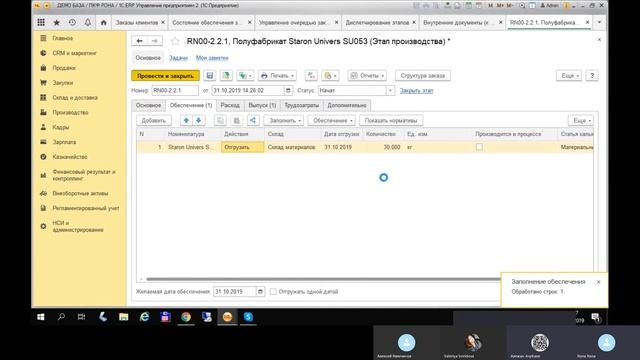Viewport: 640px width, 360px height.
Task: Click the post document icon next to save
Action: pyautogui.click(x=226, y=76)
